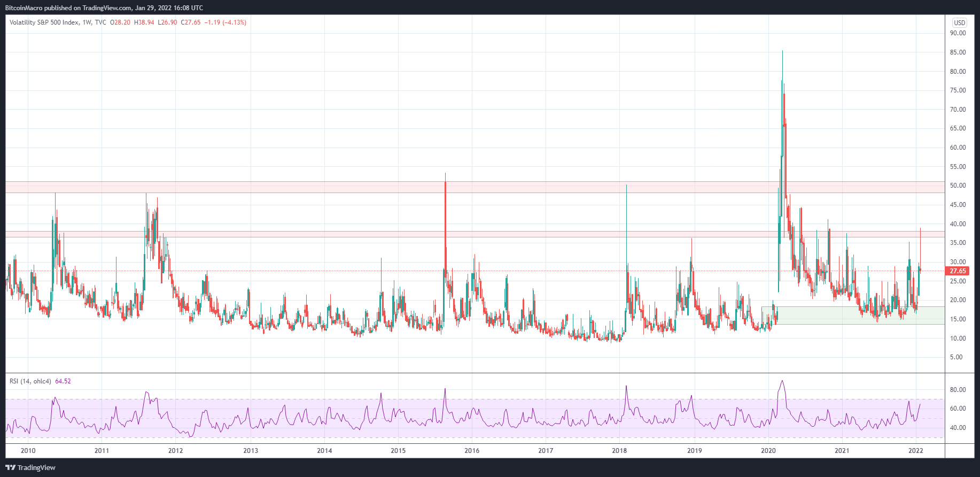Click the RSI 60.00 scale label

958,409
